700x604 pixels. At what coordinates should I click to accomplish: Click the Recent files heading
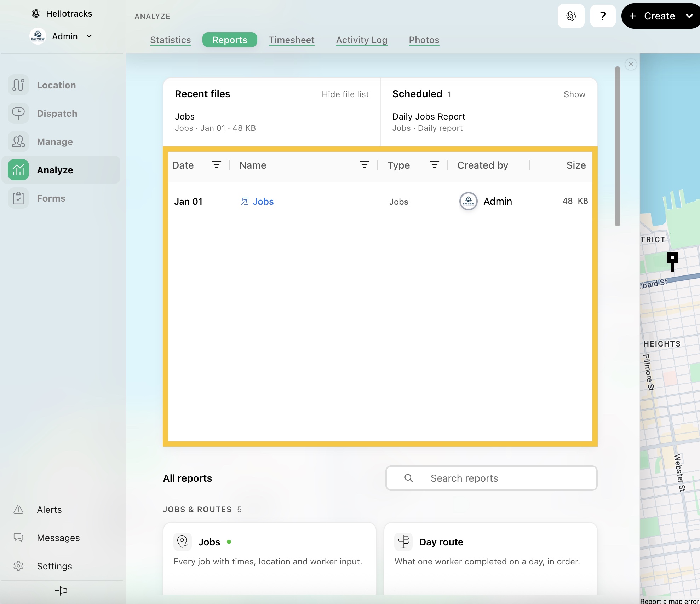coord(202,94)
